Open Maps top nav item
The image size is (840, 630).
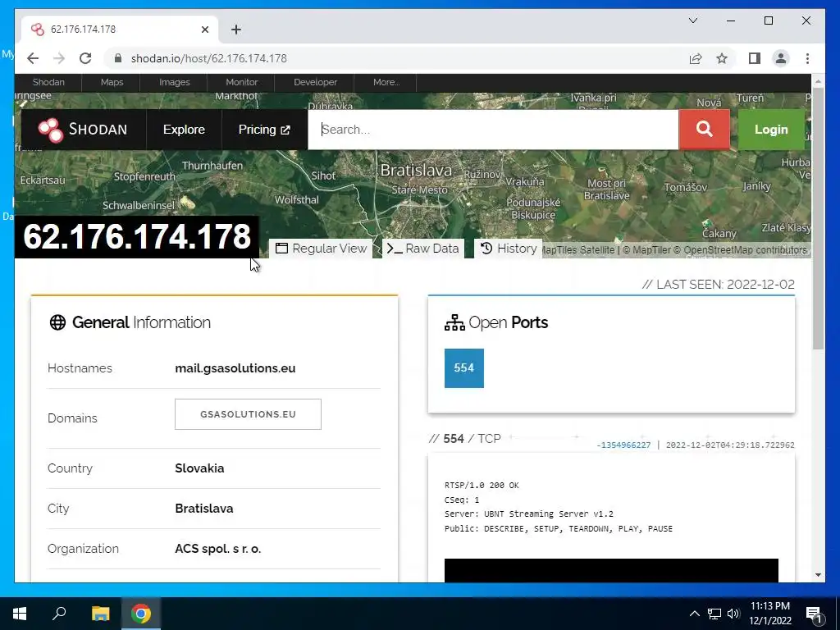(112, 83)
